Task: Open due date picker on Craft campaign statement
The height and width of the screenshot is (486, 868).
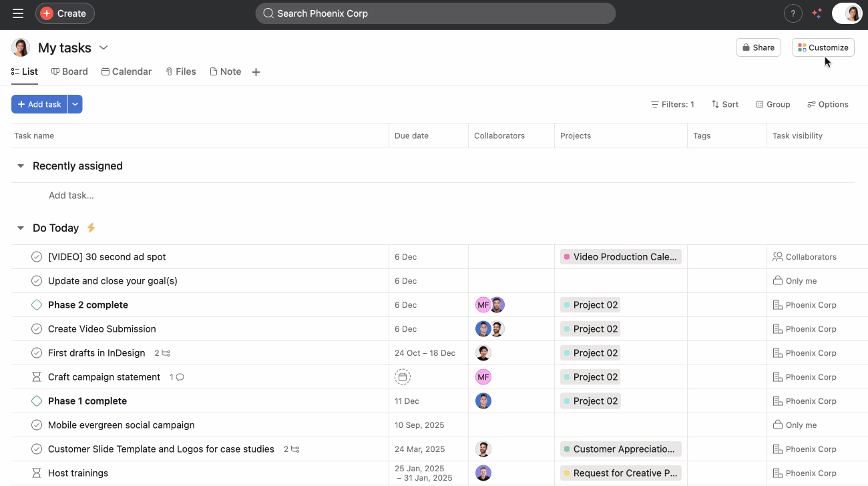Action: click(403, 377)
